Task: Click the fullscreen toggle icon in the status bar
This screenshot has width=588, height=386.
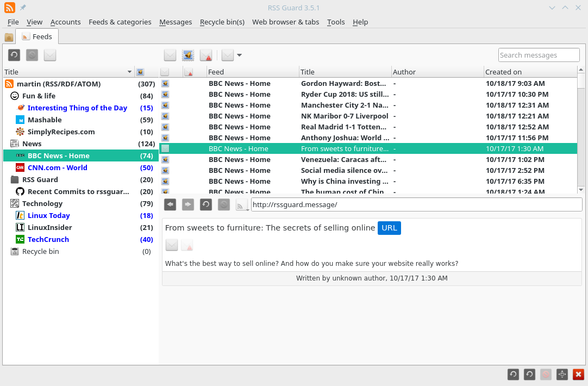Action: 562,374
